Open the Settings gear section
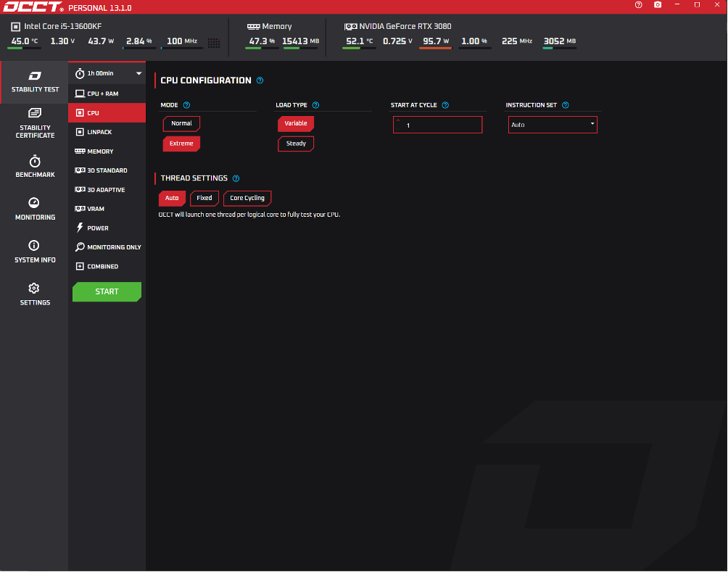 click(x=35, y=294)
